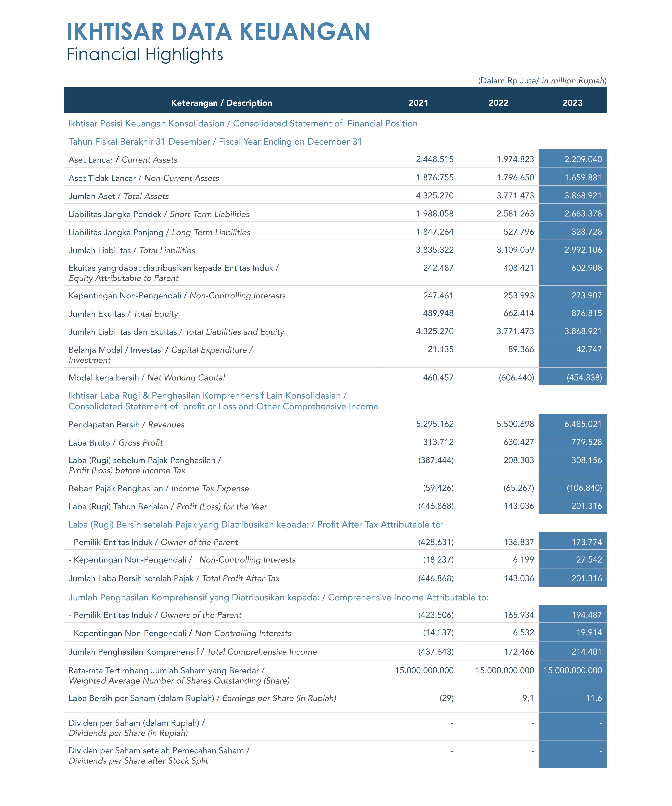
Task: Click the IKHTISAR DATA KEUANGAN title
Action: [x=219, y=31]
